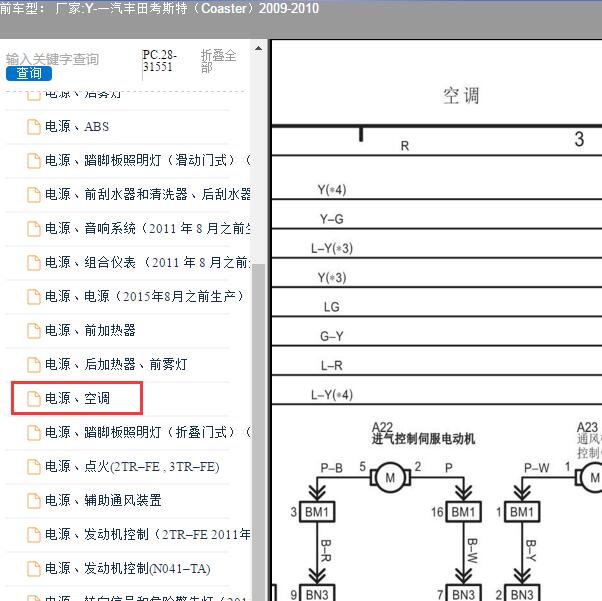Click the A22 motor M symbol
This screenshot has height=601, width=602.
390,478
